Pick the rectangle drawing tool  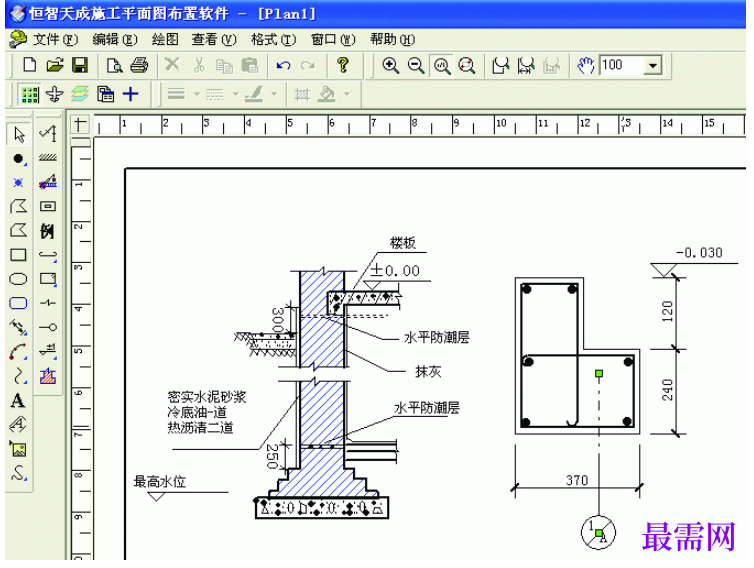pyautogui.click(x=18, y=254)
